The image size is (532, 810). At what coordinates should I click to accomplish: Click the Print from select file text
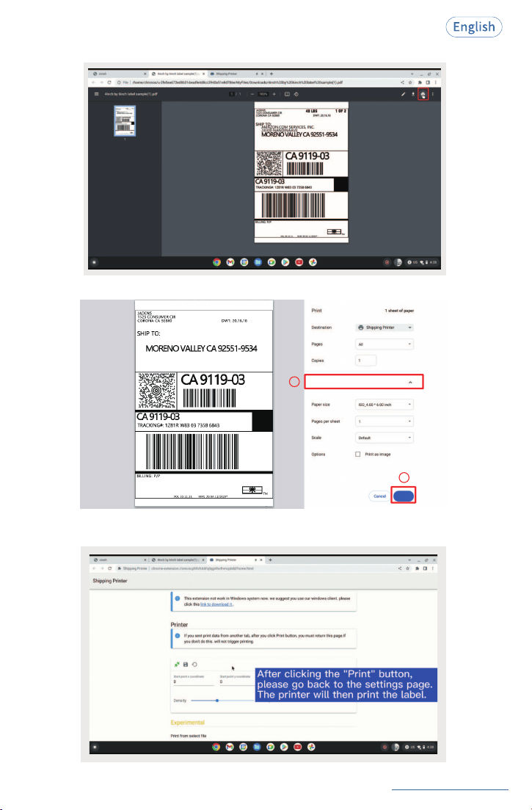[x=189, y=736]
